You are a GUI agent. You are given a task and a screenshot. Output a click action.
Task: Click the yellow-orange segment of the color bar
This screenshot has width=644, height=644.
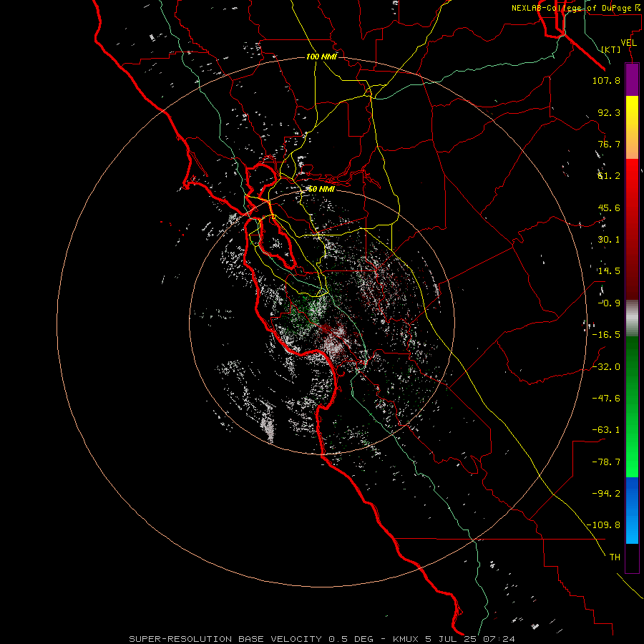tap(632, 127)
